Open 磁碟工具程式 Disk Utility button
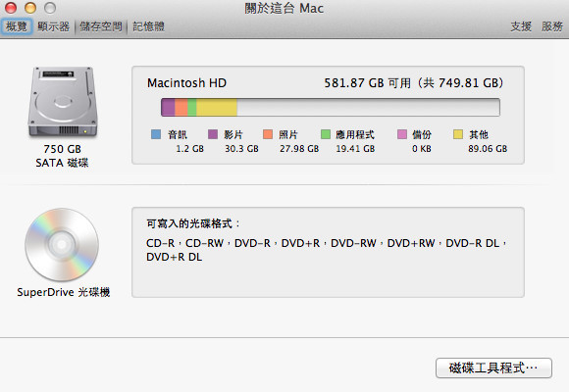This screenshot has height=392, width=569. coord(493,368)
